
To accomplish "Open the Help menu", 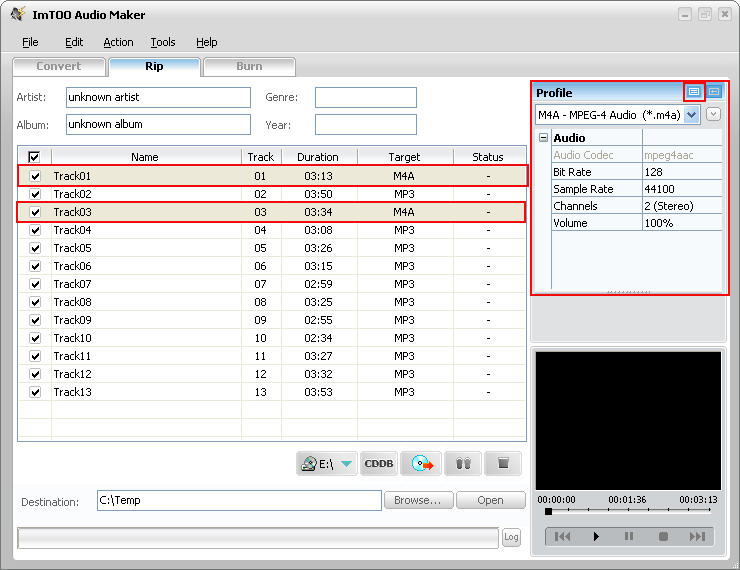I will (x=207, y=42).
